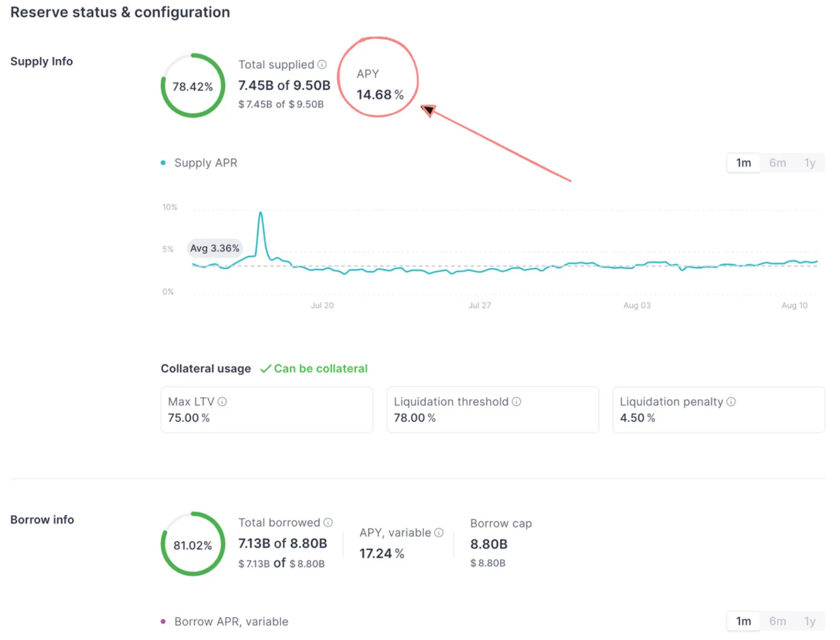Open the Liquidation threshold info tooltip
The height and width of the screenshot is (640, 840).
[x=517, y=401]
